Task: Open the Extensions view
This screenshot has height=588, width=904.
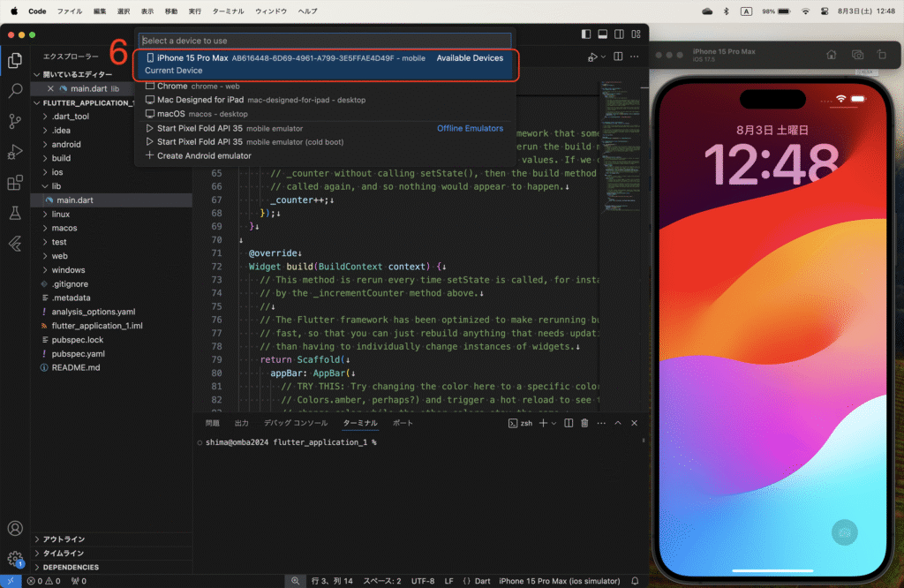Action: pyautogui.click(x=16, y=182)
